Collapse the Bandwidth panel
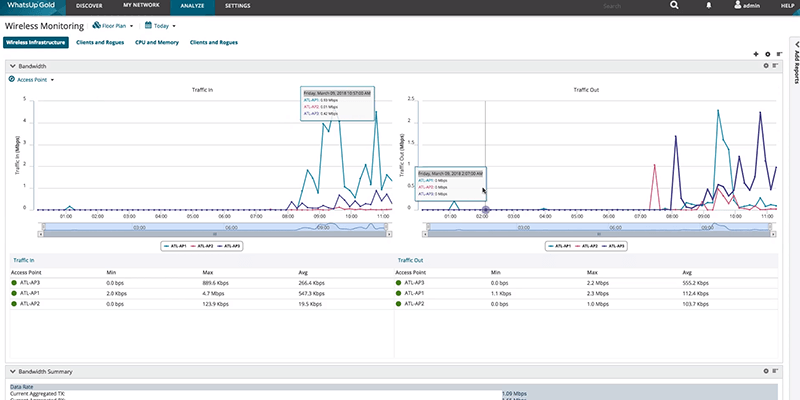 point(13,66)
